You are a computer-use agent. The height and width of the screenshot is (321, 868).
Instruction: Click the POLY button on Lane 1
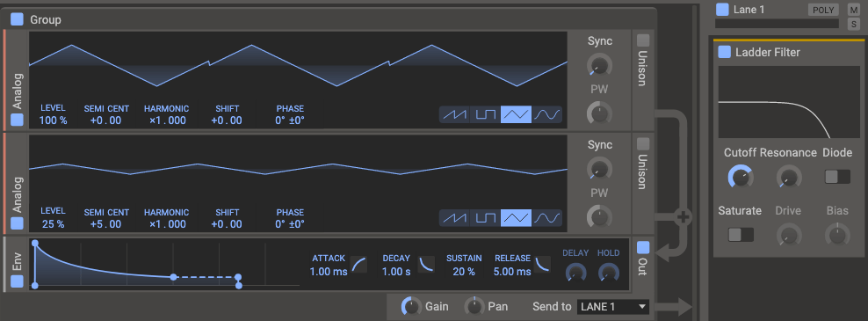coord(823,10)
